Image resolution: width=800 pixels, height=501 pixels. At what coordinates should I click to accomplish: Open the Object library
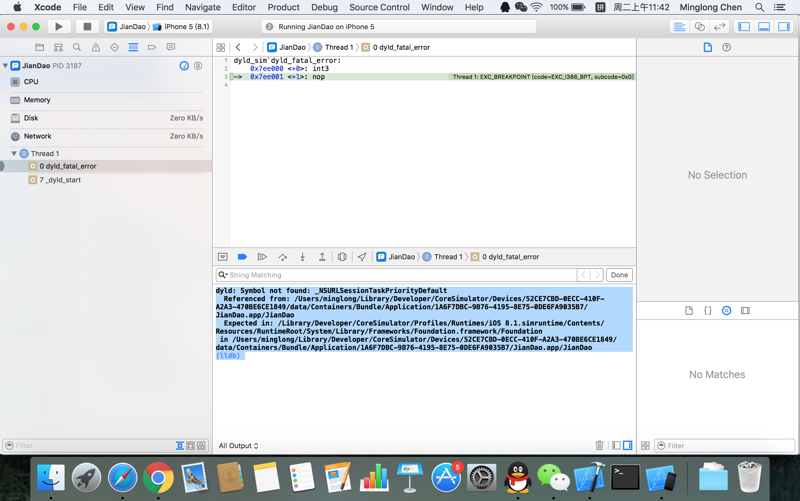pyautogui.click(x=727, y=310)
